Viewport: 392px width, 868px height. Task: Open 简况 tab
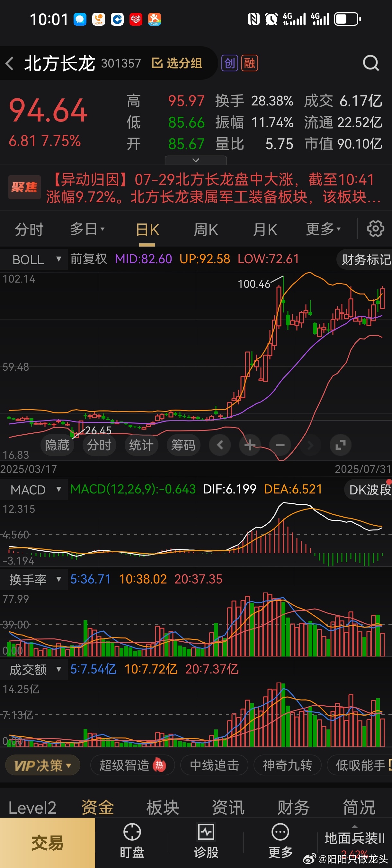[359, 808]
